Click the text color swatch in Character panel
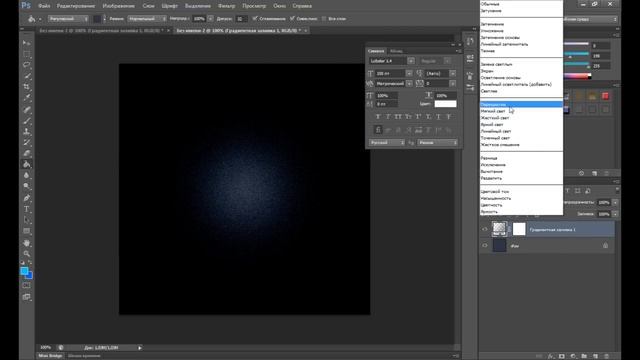Image resolution: width=640 pixels, height=360 pixels. (x=445, y=104)
